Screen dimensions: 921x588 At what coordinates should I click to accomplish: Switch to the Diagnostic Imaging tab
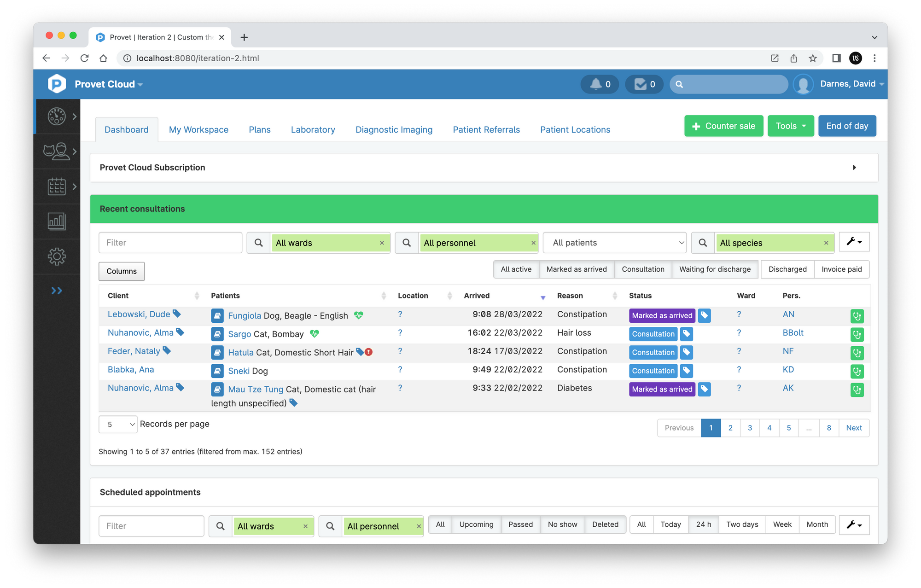[x=394, y=129]
